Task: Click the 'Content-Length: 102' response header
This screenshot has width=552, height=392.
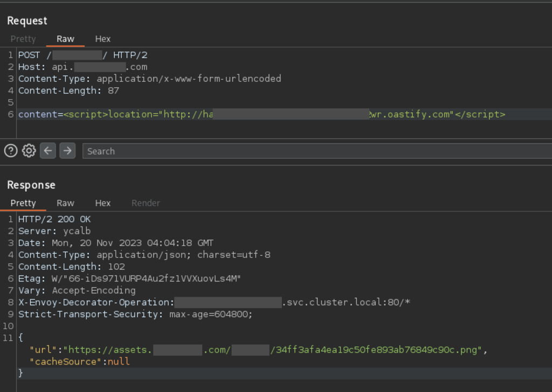Action: [x=72, y=267]
